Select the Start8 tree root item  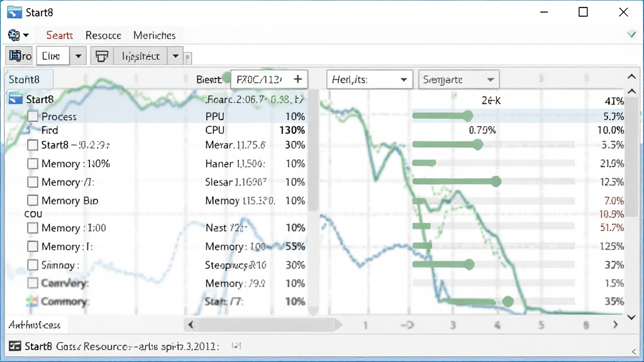(x=40, y=99)
